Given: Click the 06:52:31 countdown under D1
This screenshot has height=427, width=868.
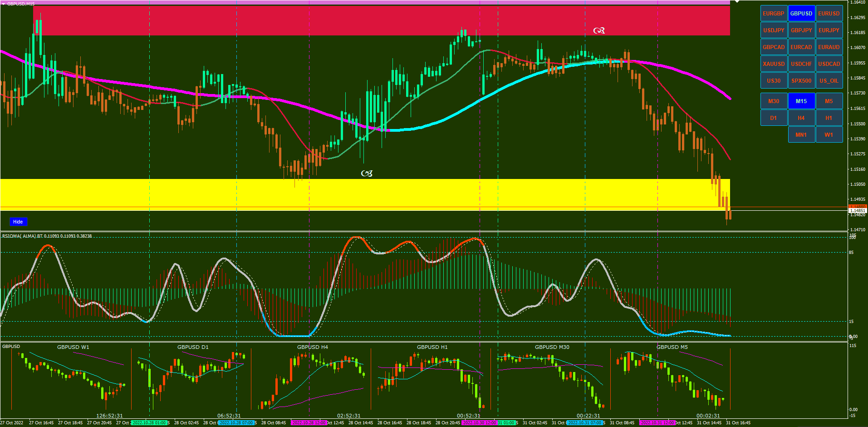Looking at the screenshot, I should click(229, 416).
